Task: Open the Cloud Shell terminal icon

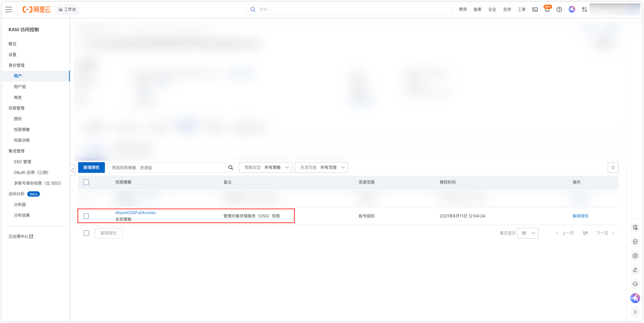Action: [535, 9]
